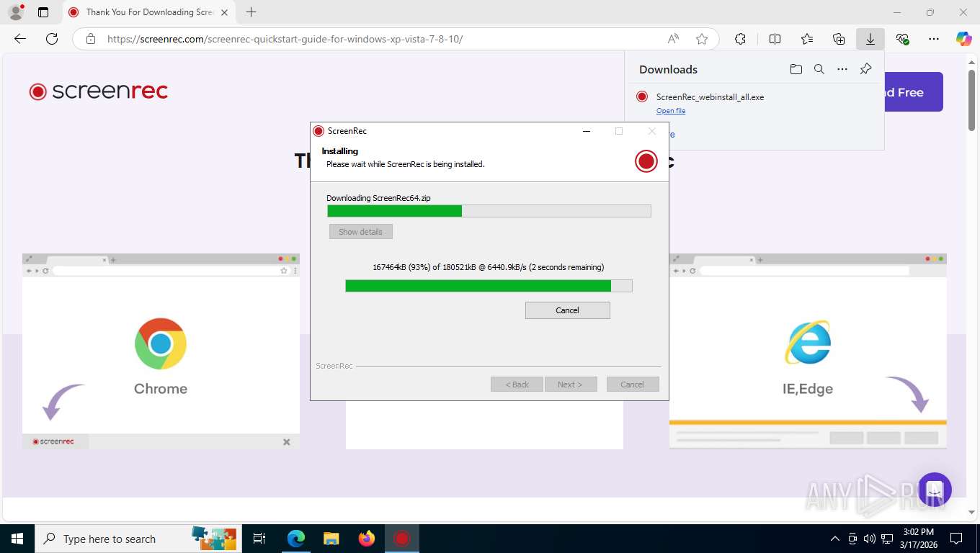Launch Firefox from the taskbar
This screenshot has height=553, width=980.
click(367, 539)
